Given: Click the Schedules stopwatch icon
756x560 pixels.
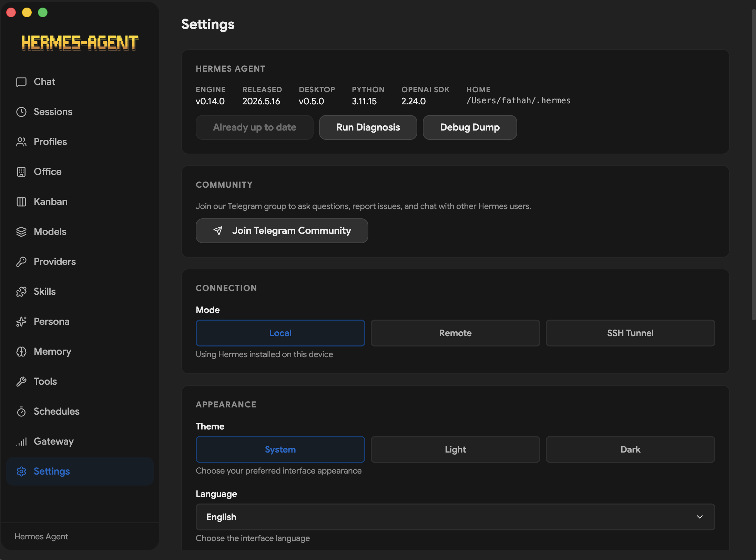Looking at the screenshot, I should coord(21,412).
